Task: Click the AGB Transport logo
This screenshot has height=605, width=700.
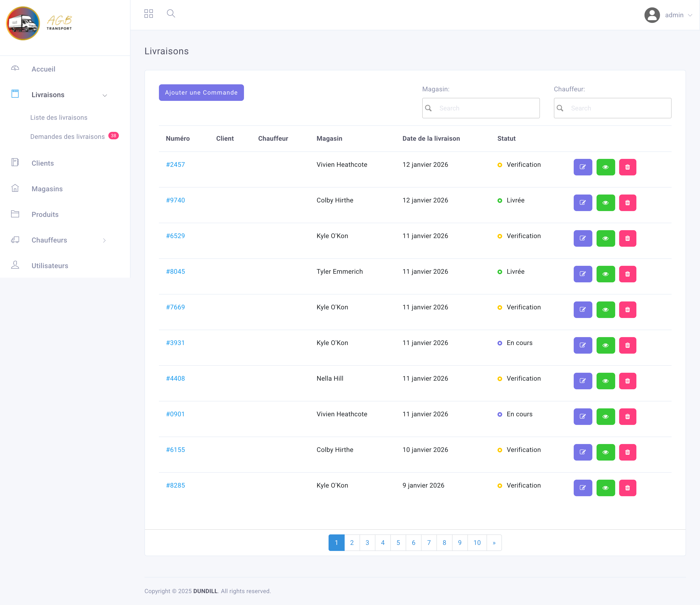Action: pos(39,23)
